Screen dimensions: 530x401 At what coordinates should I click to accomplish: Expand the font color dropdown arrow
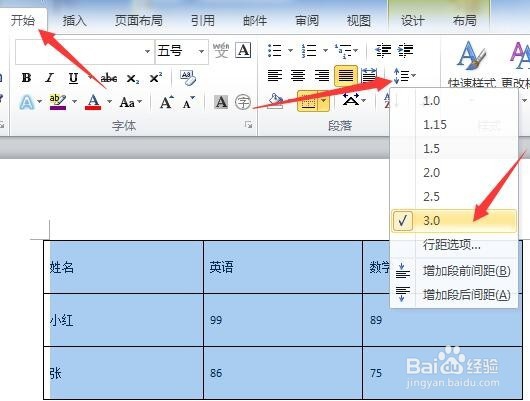[109, 101]
